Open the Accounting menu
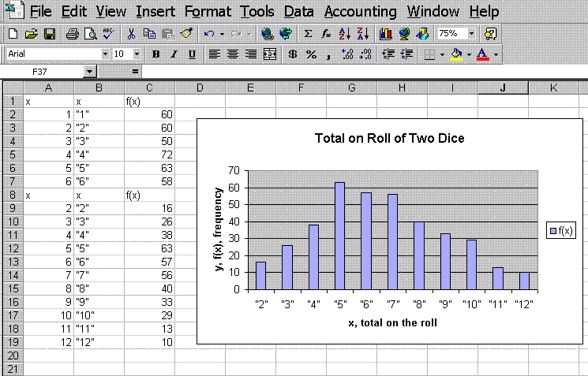The height and width of the screenshot is (376, 588). (x=360, y=12)
